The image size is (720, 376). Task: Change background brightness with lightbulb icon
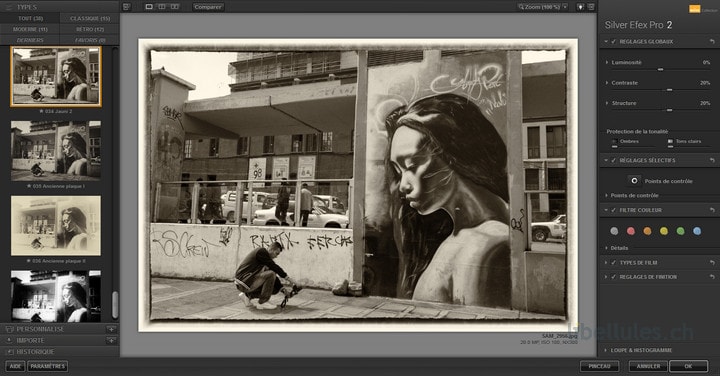pos(580,7)
